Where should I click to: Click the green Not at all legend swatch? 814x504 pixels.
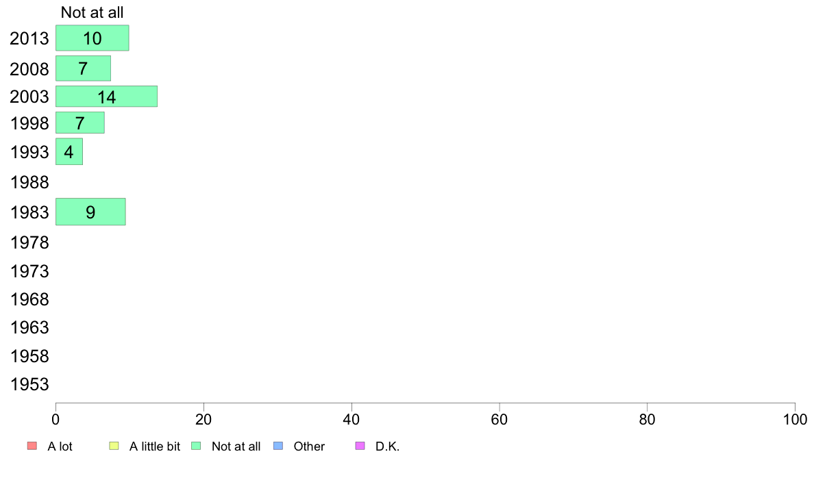coord(196,446)
